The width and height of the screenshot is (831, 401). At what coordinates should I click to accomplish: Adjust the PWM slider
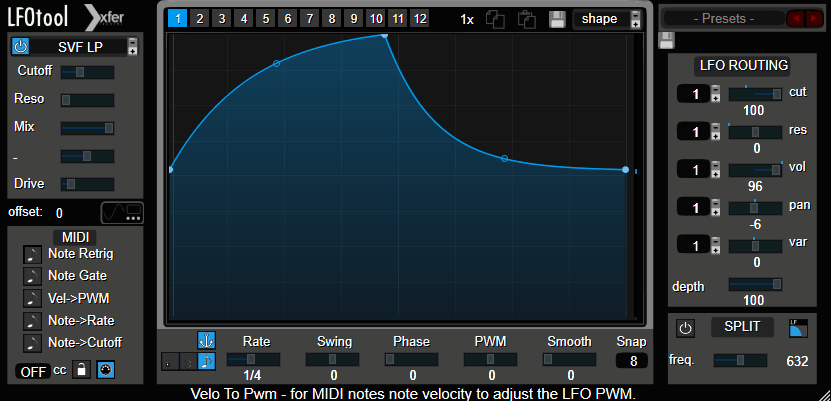[x=490, y=360]
